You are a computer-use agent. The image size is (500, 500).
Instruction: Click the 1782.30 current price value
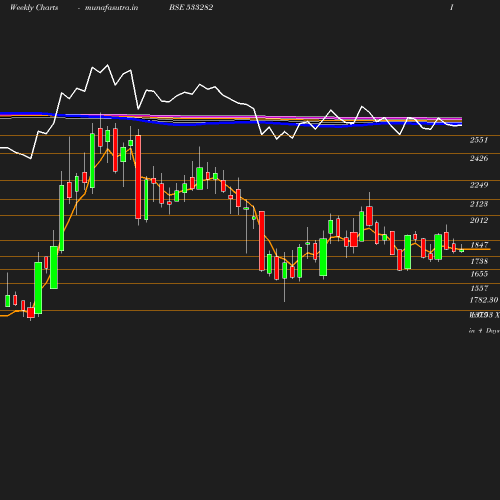(484, 300)
